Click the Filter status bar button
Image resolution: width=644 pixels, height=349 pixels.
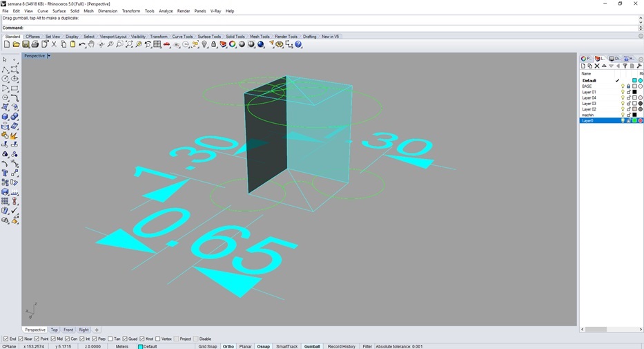[x=367, y=346]
